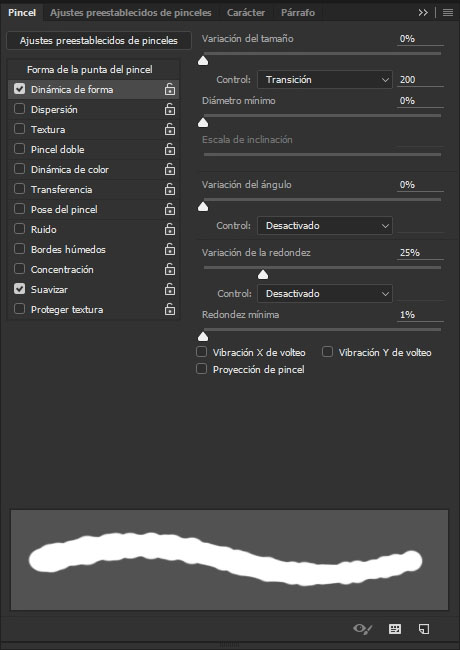Select the Dinámica de color row label
The width and height of the screenshot is (460, 650).
70,169
